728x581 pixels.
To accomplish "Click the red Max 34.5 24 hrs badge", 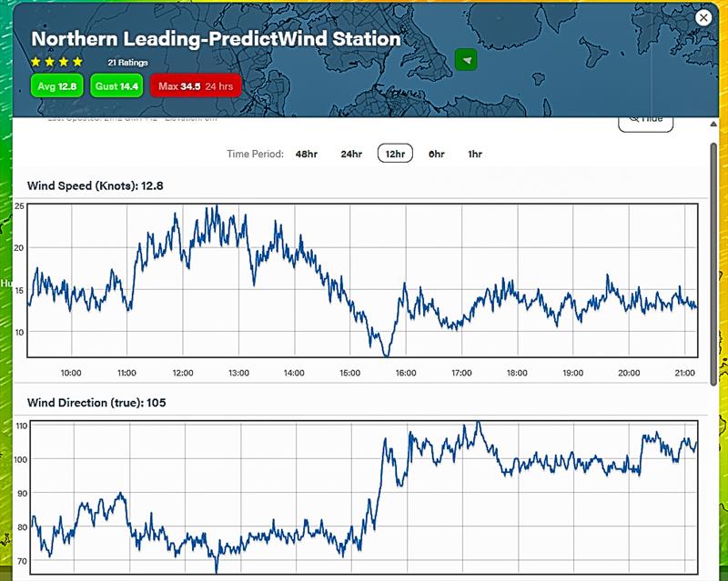I will click(196, 85).
